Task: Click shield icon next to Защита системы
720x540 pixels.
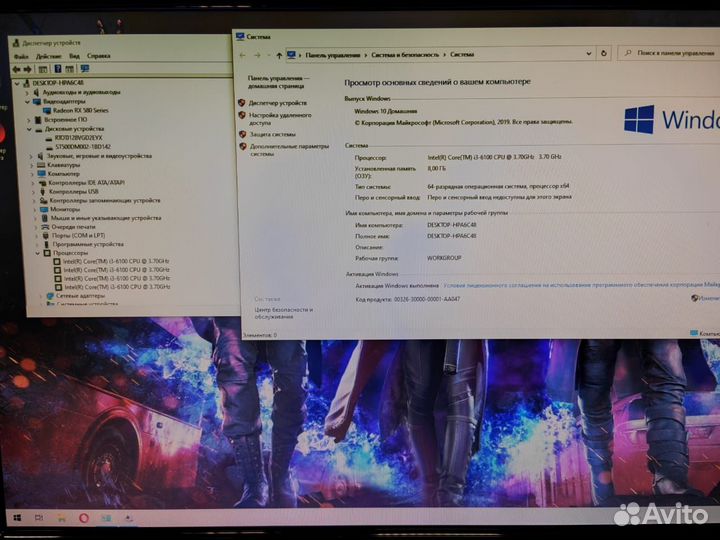Action: (x=242, y=135)
